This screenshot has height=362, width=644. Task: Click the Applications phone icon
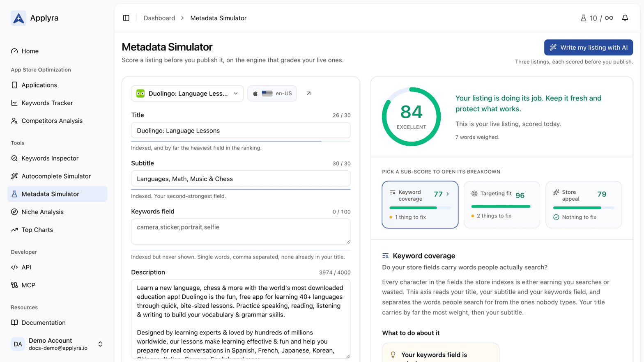point(14,85)
